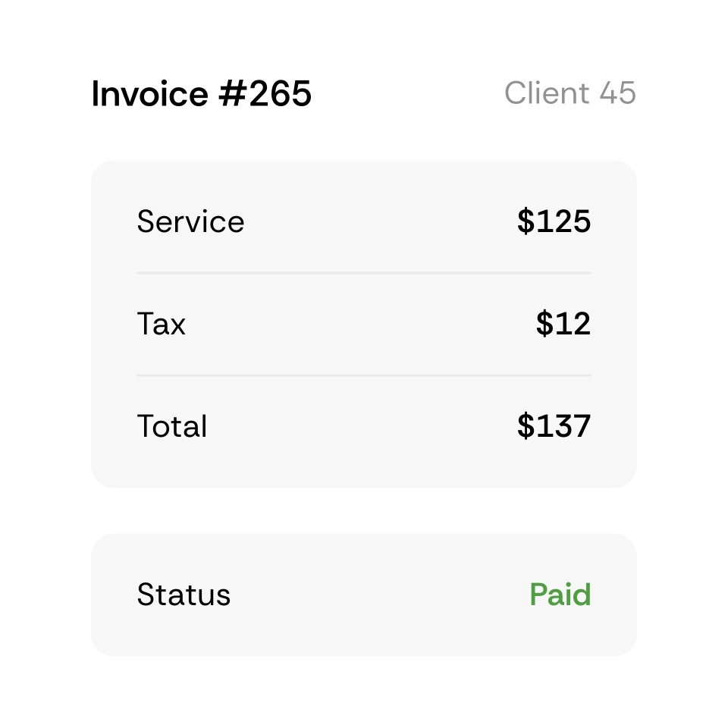The height and width of the screenshot is (728, 728).
Task: Click the Invoice #265 heading
Action: pos(201,93)
